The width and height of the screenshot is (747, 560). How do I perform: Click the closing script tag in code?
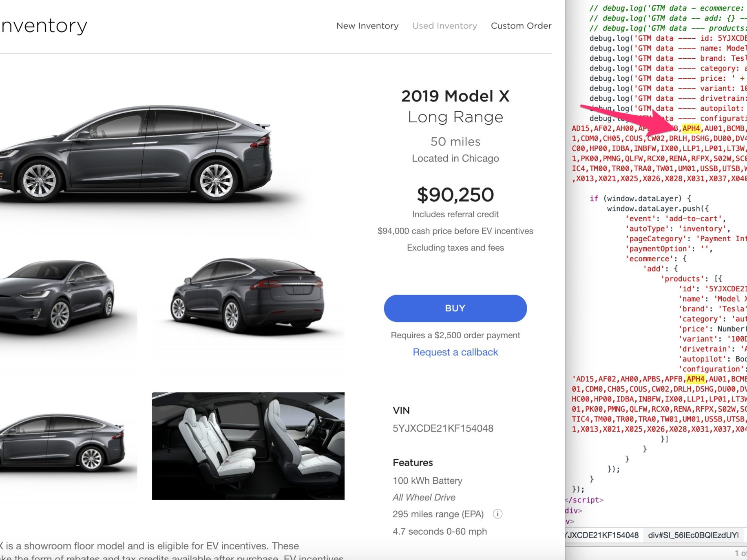[x=584, y=500]
